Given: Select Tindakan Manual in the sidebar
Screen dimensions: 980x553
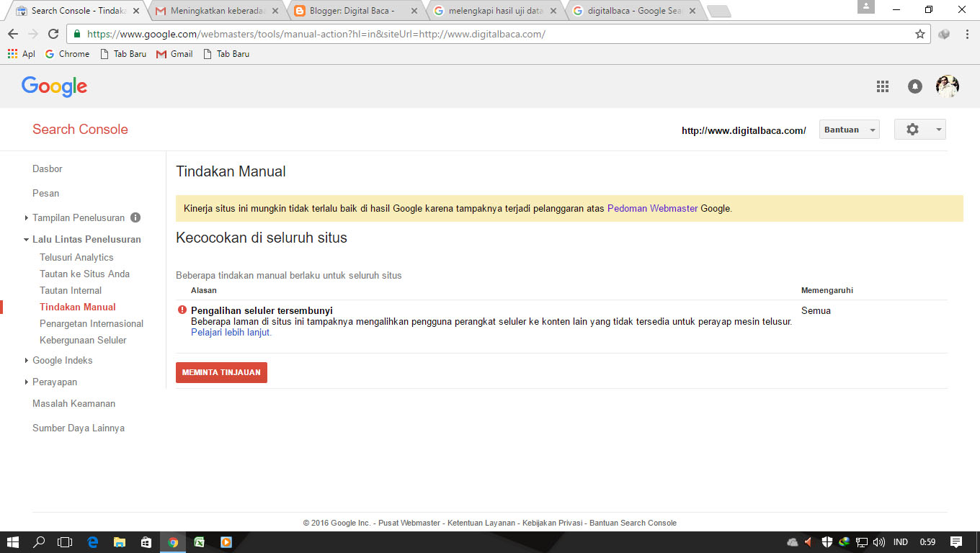Looking at the screenshot, I should [x=78, y=307].
